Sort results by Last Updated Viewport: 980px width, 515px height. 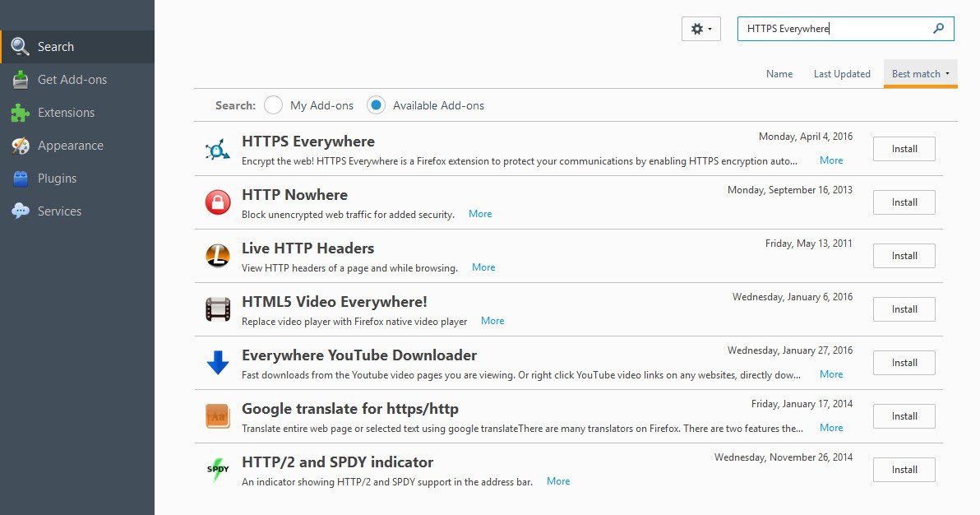842,74
